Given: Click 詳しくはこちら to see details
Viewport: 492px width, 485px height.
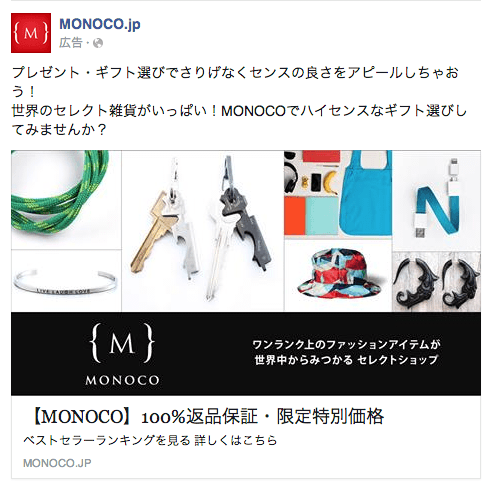Looking at the screenshot, I should [236, 441].
